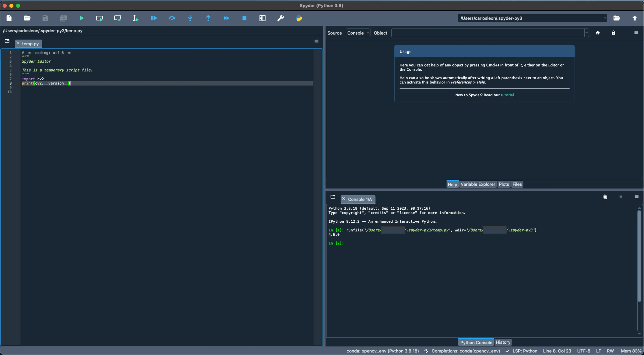Switch to the IPython Console tab
The image size is (644, 355).
(476, 343)
